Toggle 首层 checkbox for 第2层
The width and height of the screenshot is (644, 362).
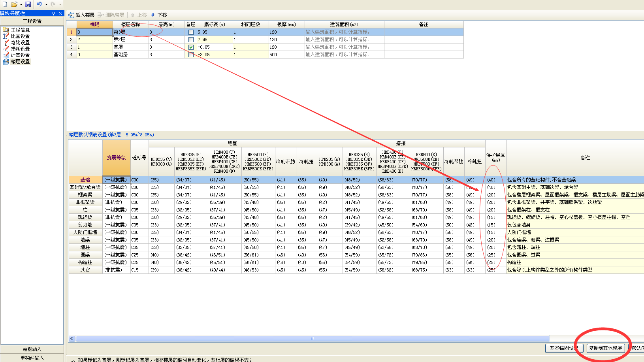pyautogui.click(x=191, y=40)
